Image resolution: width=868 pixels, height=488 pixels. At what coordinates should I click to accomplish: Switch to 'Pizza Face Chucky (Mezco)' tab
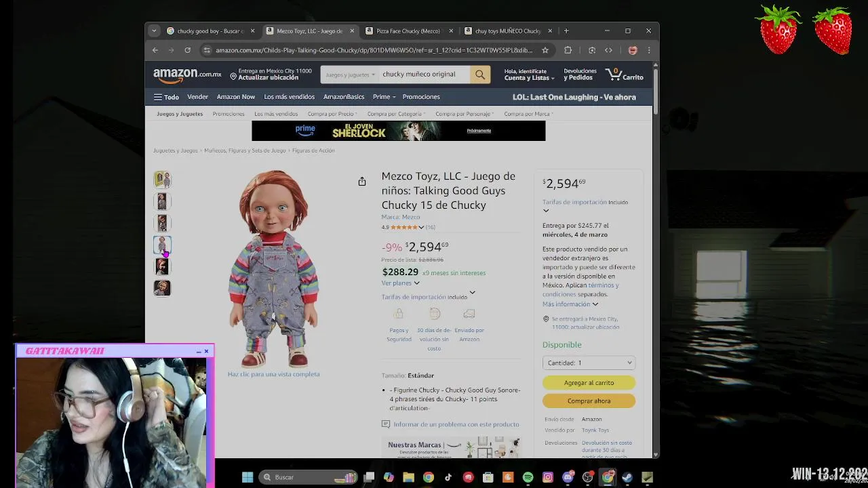coord(408,30)
